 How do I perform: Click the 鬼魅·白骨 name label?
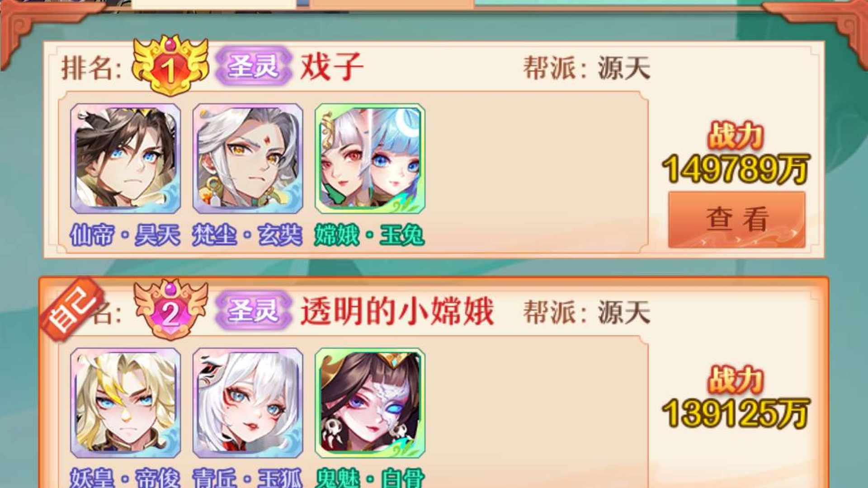pos(370,478)
